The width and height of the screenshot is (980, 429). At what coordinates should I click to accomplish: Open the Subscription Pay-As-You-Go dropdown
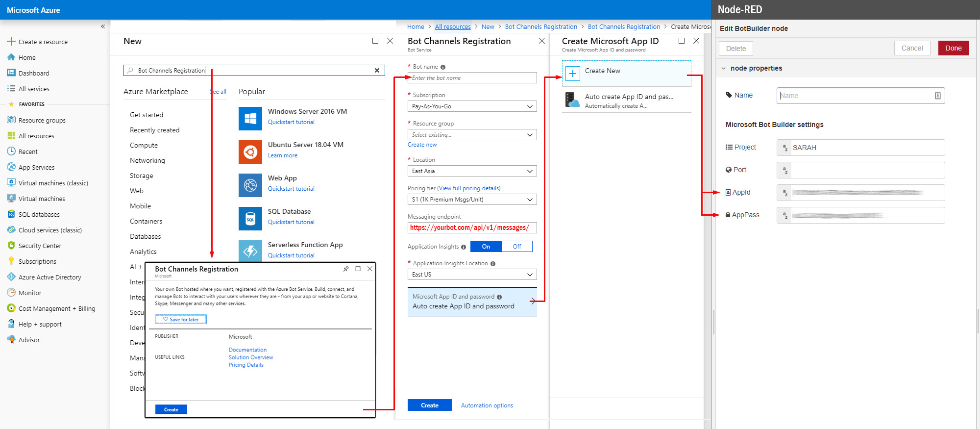[472, 106]
